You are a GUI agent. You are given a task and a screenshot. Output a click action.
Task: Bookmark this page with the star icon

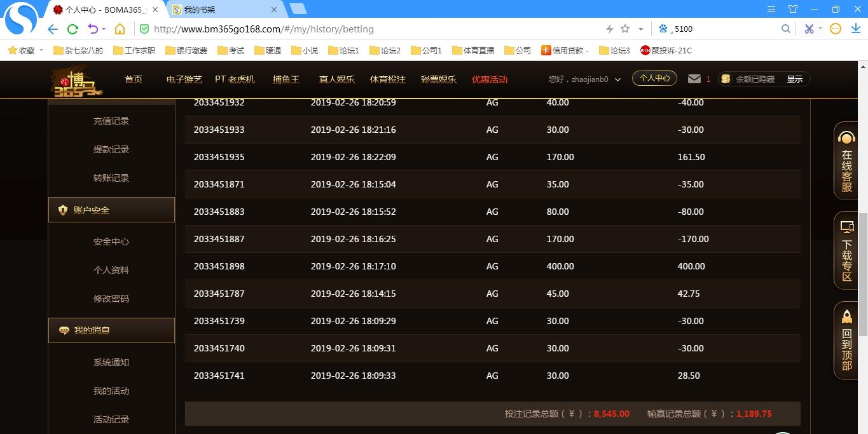(x=625, y=29)
